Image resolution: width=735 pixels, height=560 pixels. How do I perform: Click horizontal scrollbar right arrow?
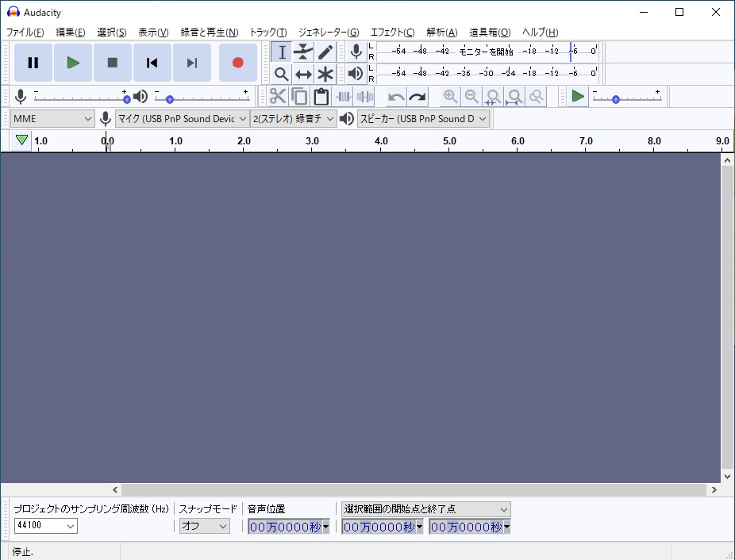point(714,489)
